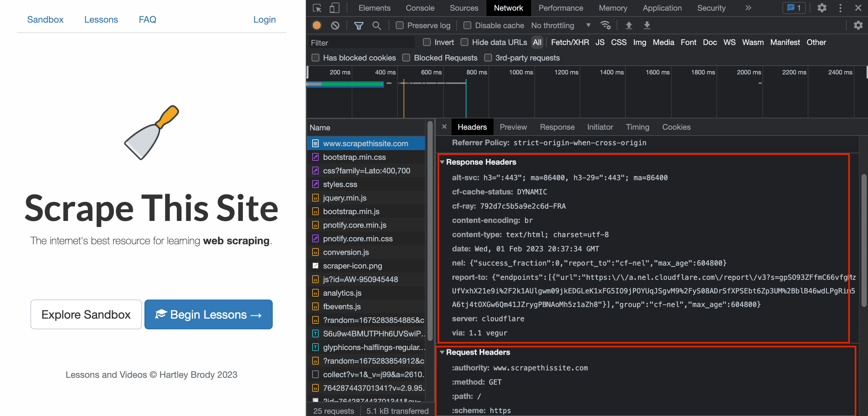Tick the Hide data URLs checkbox
Image resolution: width=868 pixels, height=416 pixels.
pos(464,42)
